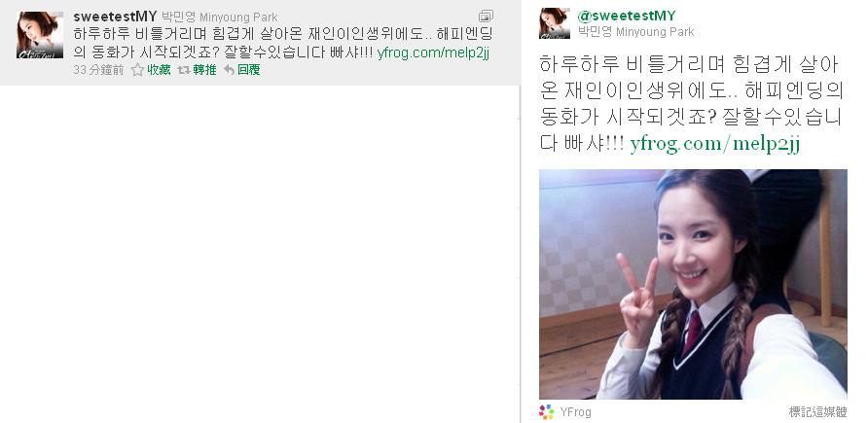The image size is (868, 423).
Task: Click the 轉推 retweet text label
Action: (204, 70)
